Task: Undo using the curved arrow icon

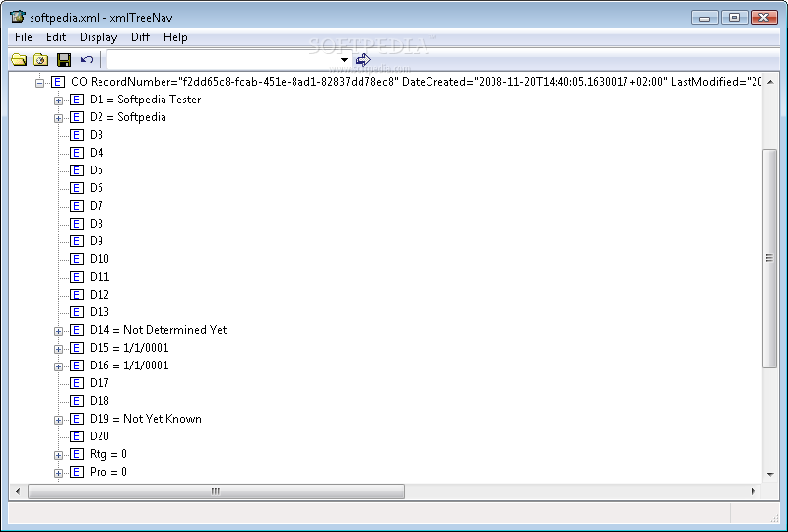Action: click(x=87, y=60)
